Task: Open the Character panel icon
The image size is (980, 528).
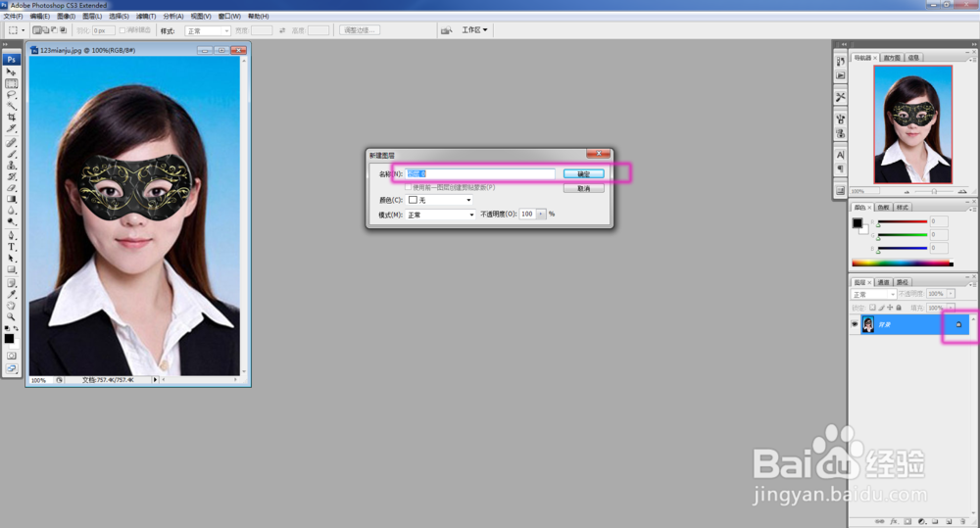Action: pos(840,155)
